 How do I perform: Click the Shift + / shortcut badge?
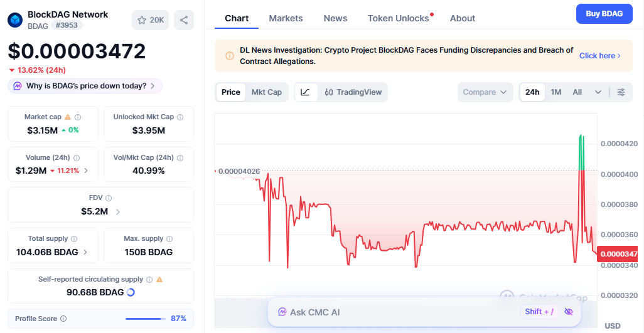(539, 312)
